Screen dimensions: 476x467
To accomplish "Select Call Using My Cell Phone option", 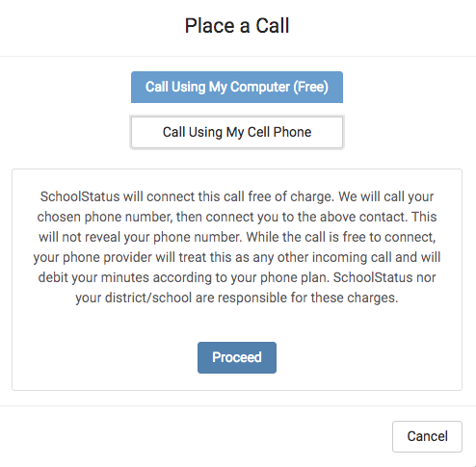I will click(x=237, y=132).
